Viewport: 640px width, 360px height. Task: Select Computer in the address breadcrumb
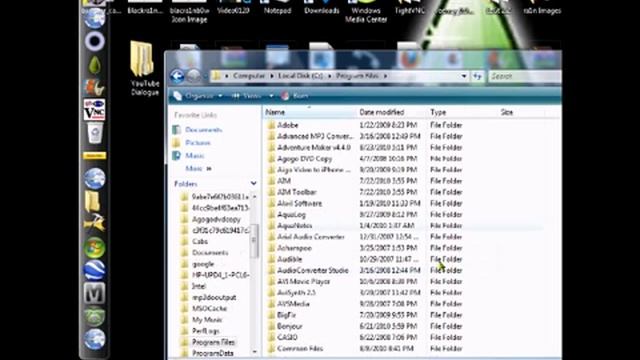click(x=249, y=76)
